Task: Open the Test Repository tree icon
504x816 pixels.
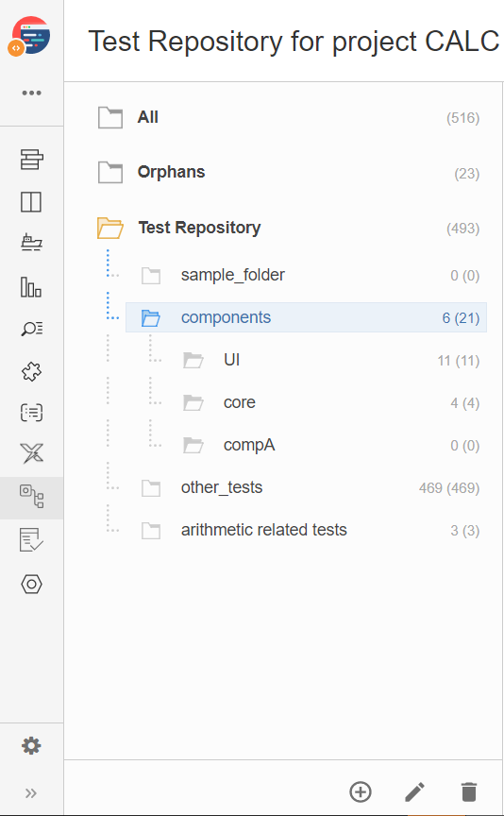Action: coord(32,497)
